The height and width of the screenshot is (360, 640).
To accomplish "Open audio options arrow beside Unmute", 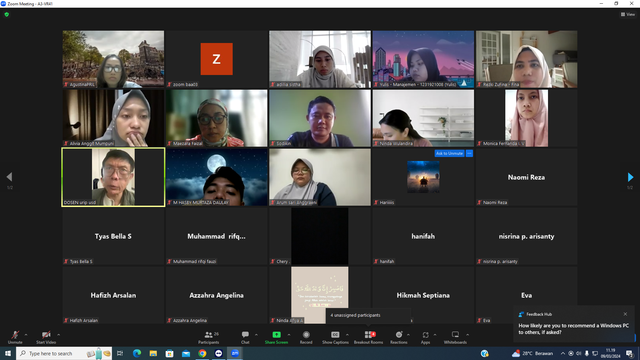I will click(x=26, y=335).
